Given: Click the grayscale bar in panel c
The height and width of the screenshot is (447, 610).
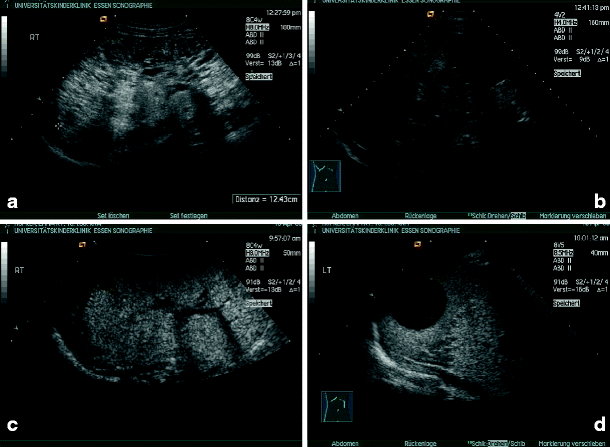Looking at the screenshot, I should tap(4, 272).
